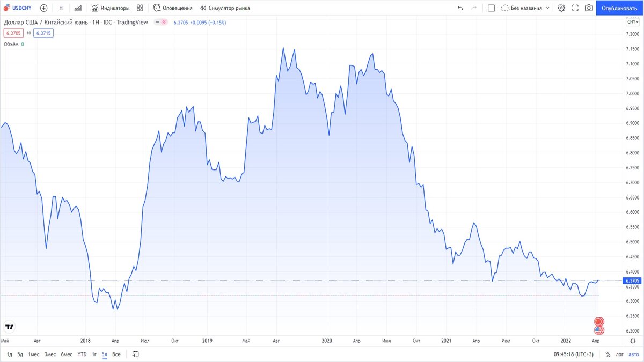Set date range to 1г
Screen dimensions: 644x362
pyautogui.click(x=94, y=354)
